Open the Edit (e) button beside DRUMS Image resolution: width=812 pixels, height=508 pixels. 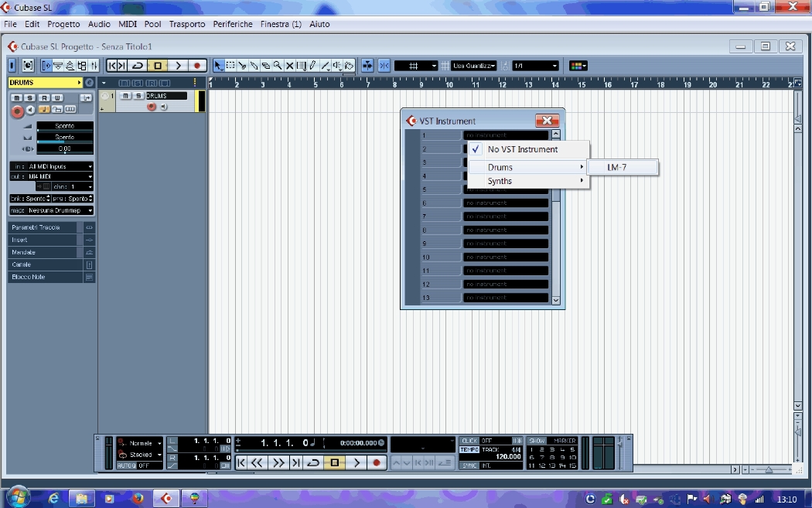[x=89, y=82]
